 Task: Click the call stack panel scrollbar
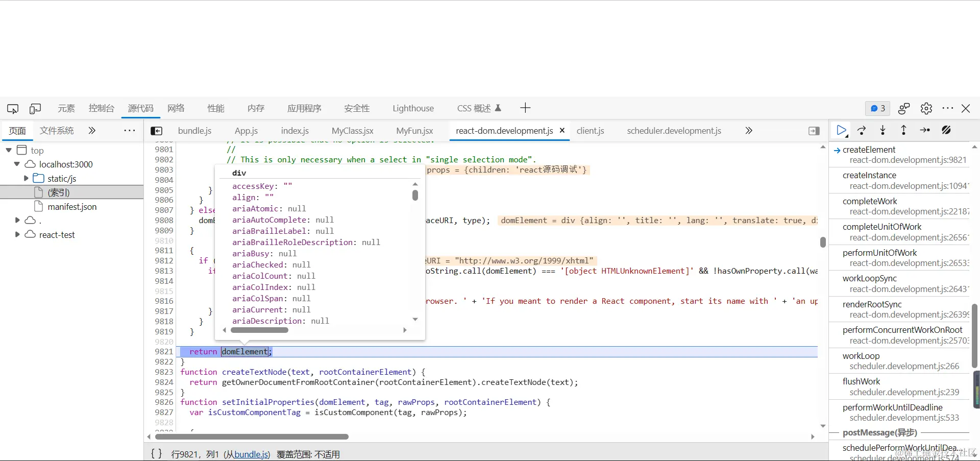coord(974,335)
